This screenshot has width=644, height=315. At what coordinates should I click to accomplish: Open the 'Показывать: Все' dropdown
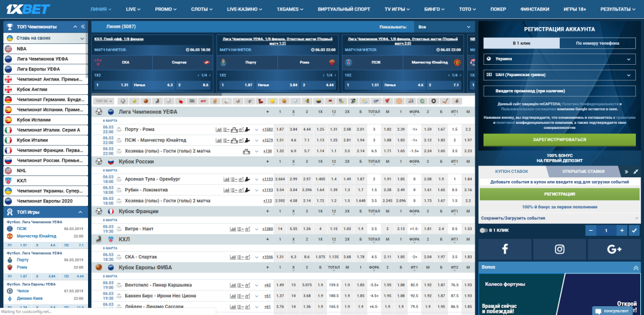[443, 27]
